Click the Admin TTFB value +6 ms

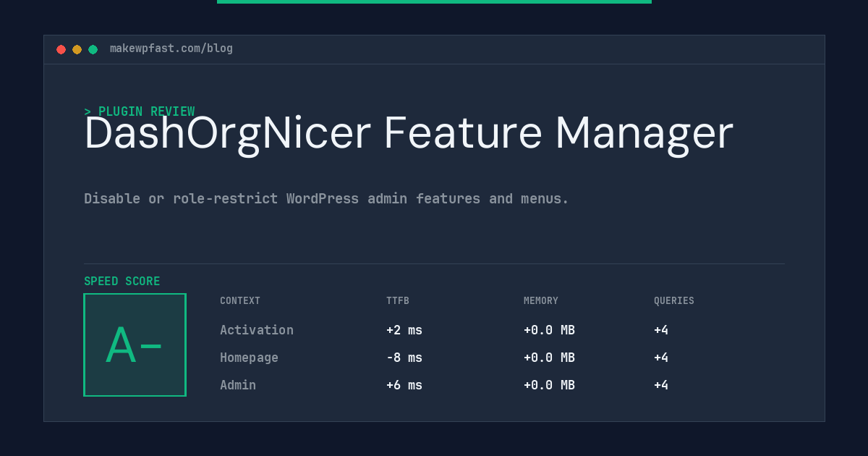(x=404, y=385)
